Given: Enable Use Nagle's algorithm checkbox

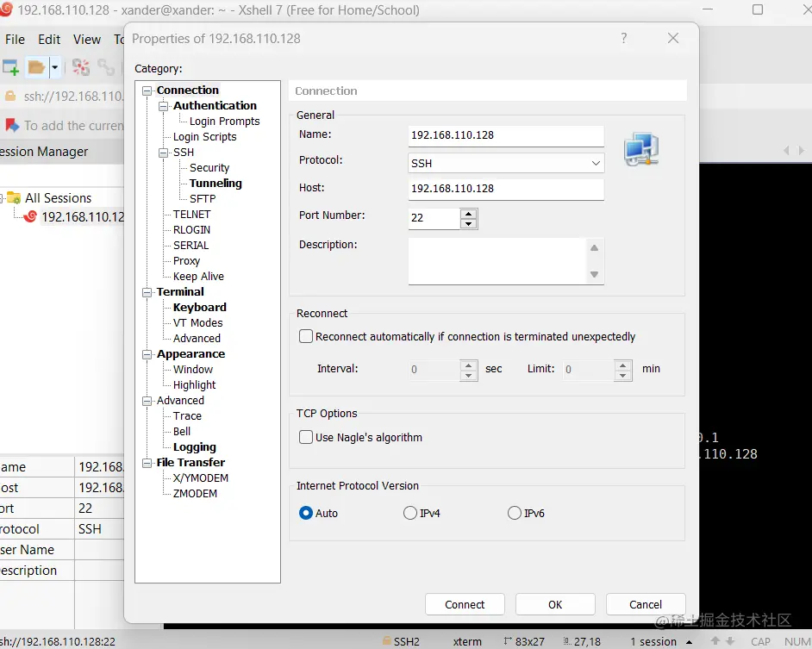Looking at the screenshot, I should coord(306,437).
